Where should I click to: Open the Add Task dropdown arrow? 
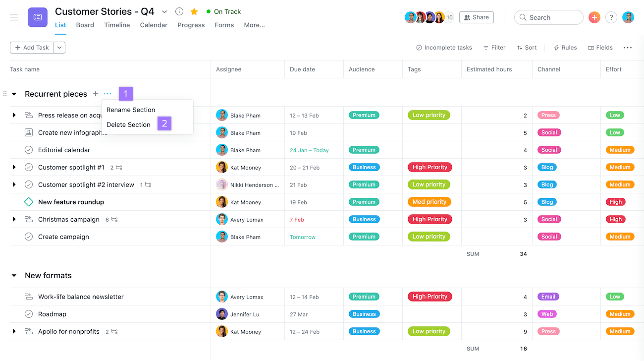59,48
